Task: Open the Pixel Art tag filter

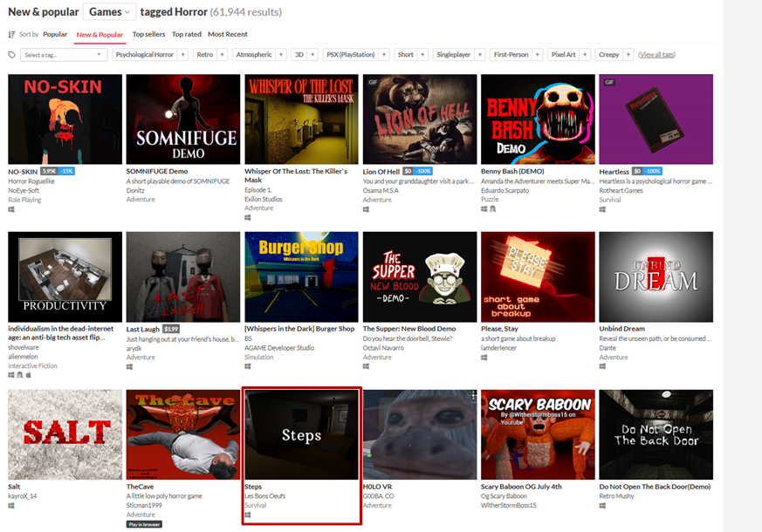Action: pos(563,55)
